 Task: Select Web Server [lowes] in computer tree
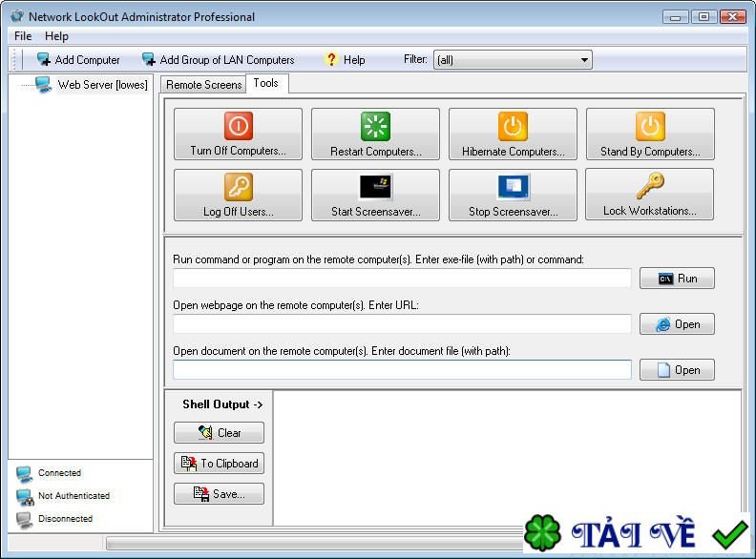coord(103,85)
